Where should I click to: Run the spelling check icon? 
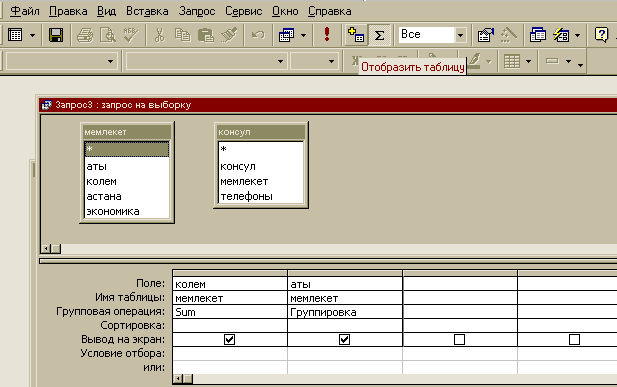[130, 35]
